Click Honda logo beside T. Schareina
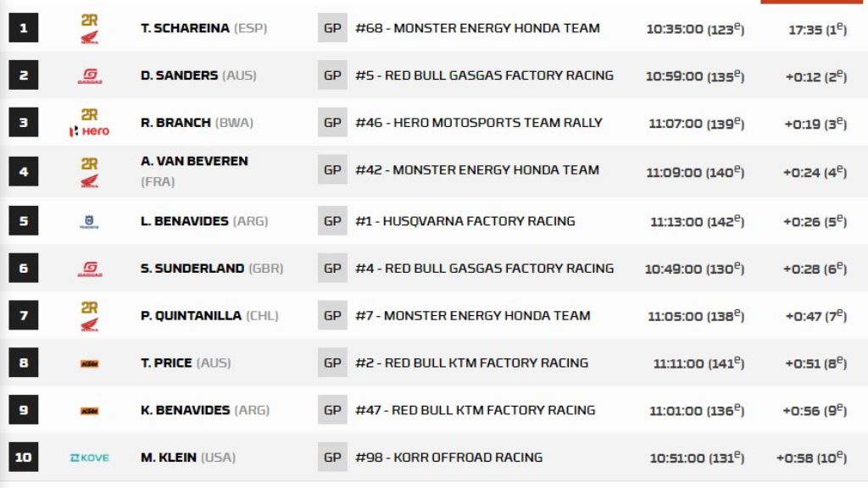The width and height of the screenshot is (868, 488). tap(89, 29)
